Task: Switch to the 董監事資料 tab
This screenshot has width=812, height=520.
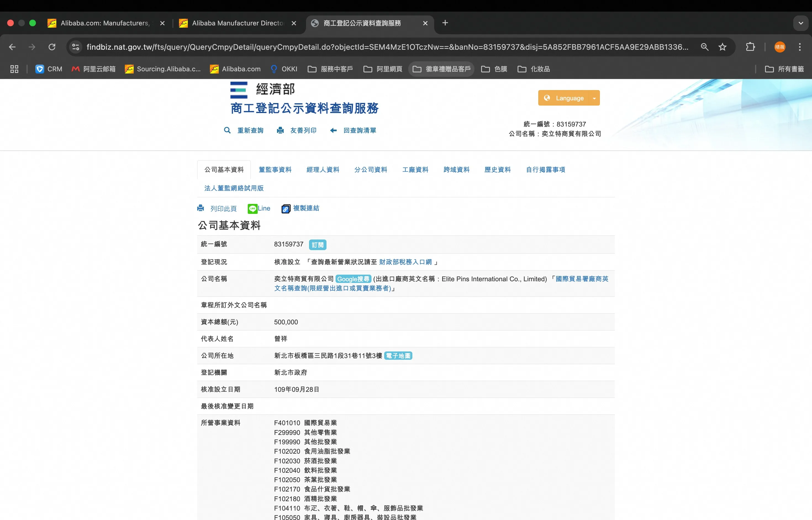Action: [275, 169]
